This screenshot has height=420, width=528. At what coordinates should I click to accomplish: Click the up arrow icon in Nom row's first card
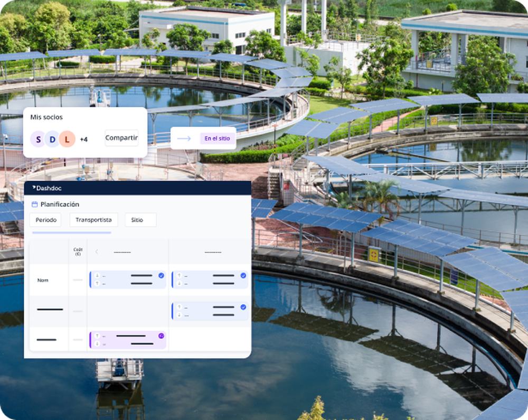tap(97, 284)
